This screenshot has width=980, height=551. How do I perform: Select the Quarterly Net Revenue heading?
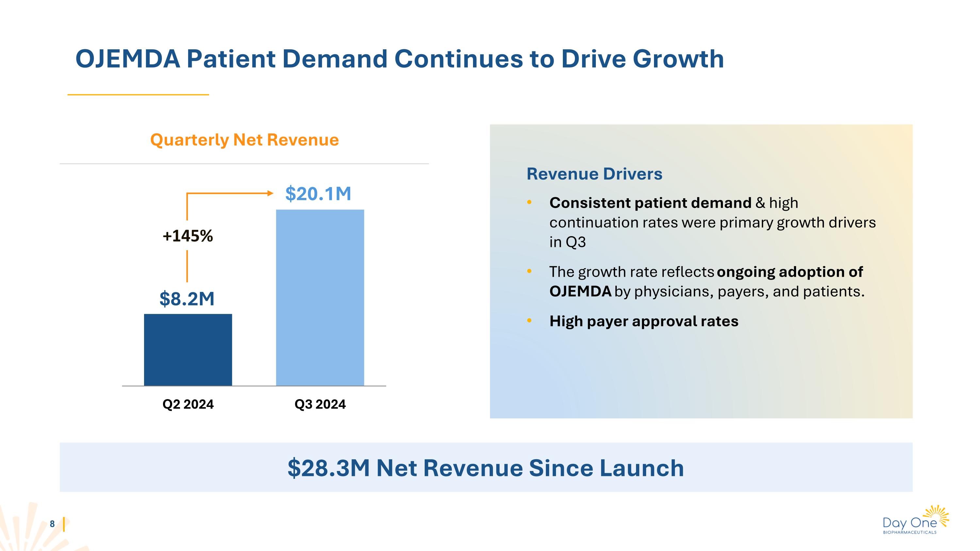pyautogui.click(x=244, y=139)
